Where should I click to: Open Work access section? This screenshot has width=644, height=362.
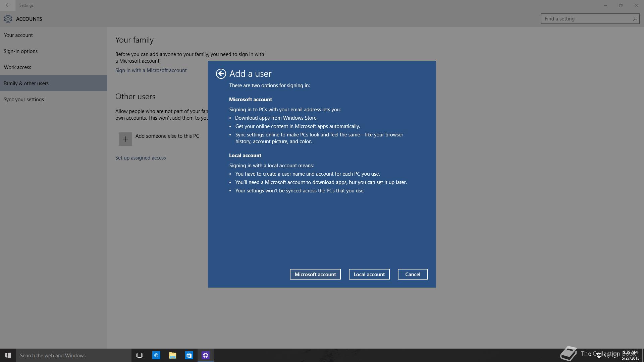(x=54, y=67)
